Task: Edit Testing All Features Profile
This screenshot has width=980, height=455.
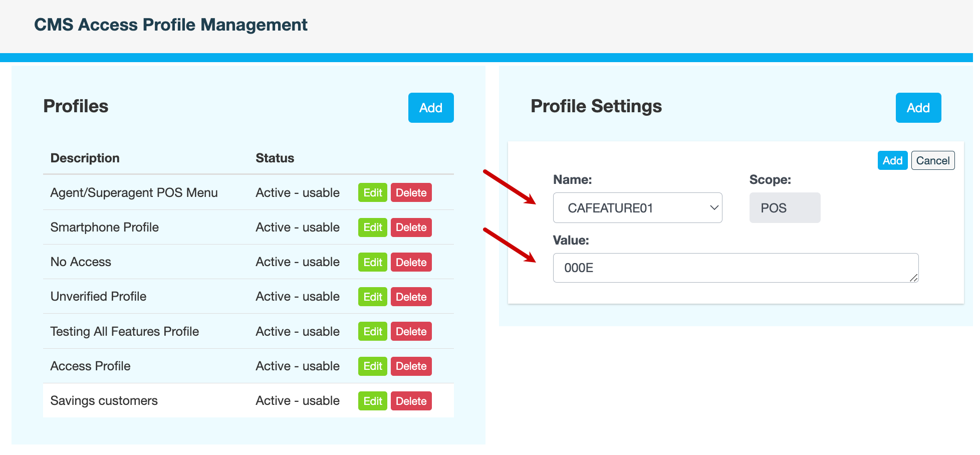Action: pyautogui.click(x=372, y=332)
